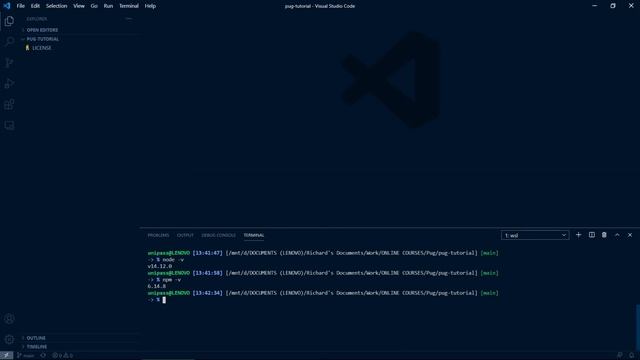Open the Help menu

150,6
